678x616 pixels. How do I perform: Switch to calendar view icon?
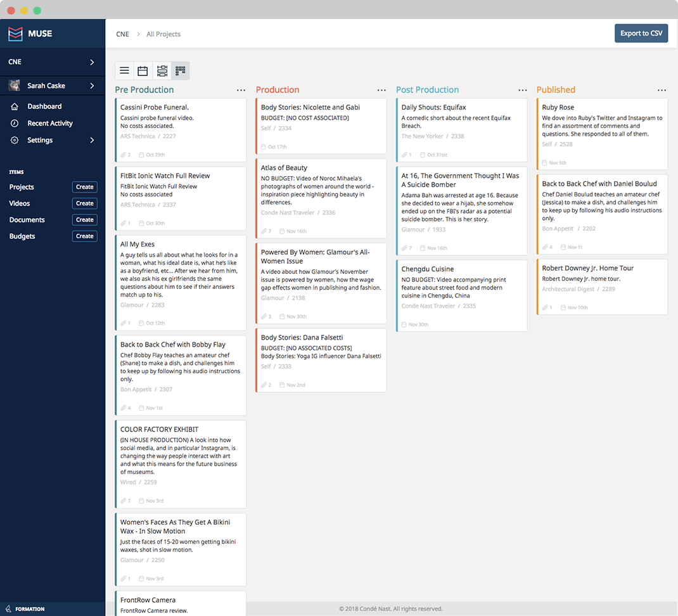coord(143,70)
